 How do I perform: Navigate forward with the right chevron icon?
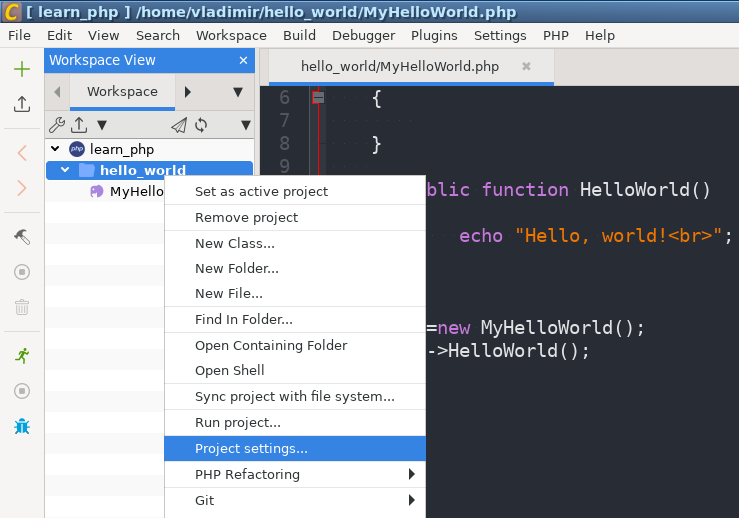coord(22,188)
